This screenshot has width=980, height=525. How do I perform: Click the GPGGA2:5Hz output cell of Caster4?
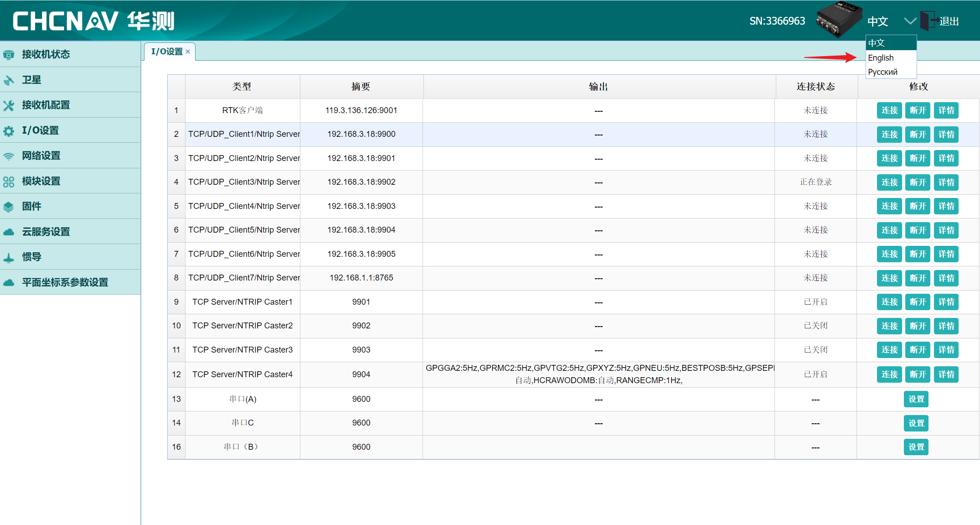pyautogui.click(x=598, y=374)
